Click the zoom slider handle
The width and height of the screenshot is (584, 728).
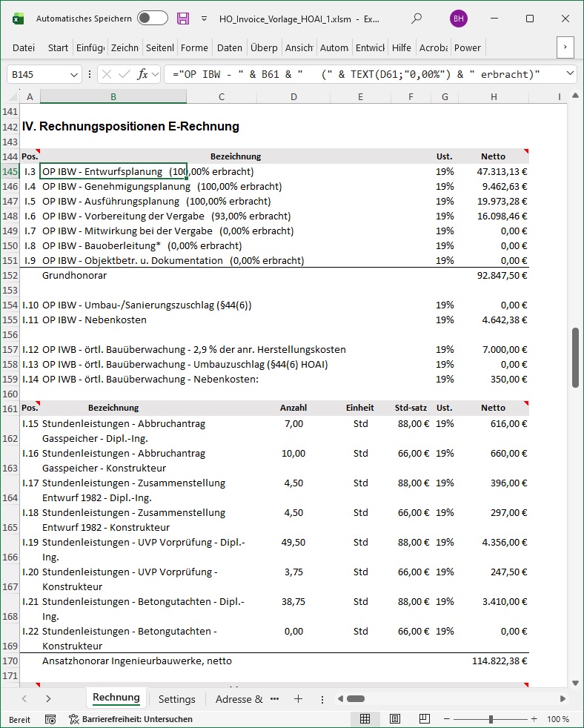click(491, 718)
